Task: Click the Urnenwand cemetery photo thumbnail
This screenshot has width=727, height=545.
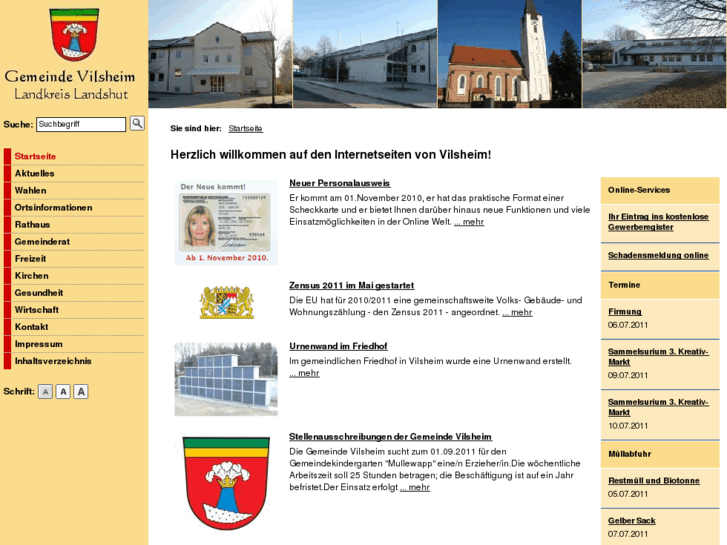Action: [x=226, y=379]
